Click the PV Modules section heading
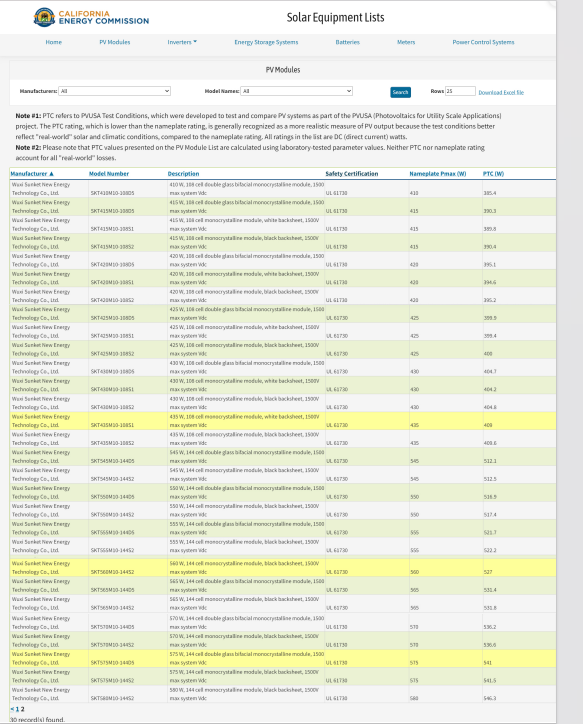Image resolution: width=583 pixels, height=724 pixels. click(x=283, y=70)
